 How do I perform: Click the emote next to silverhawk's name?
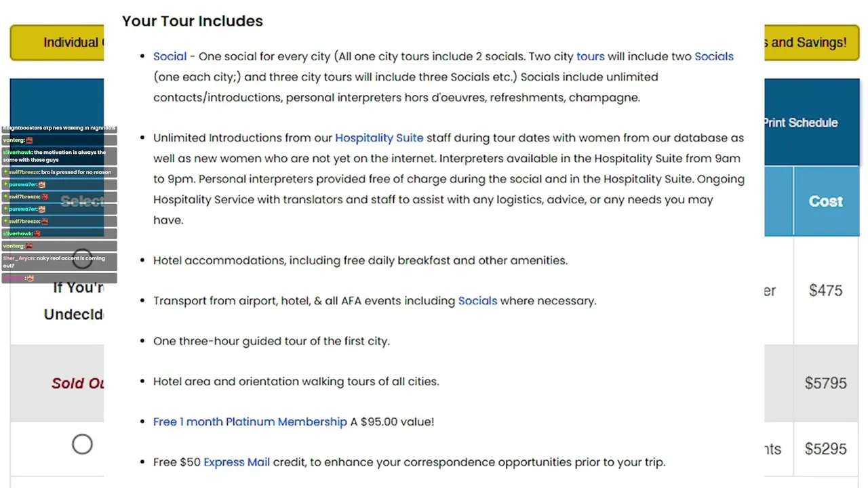pyautogui.click(x=37, y=234)
